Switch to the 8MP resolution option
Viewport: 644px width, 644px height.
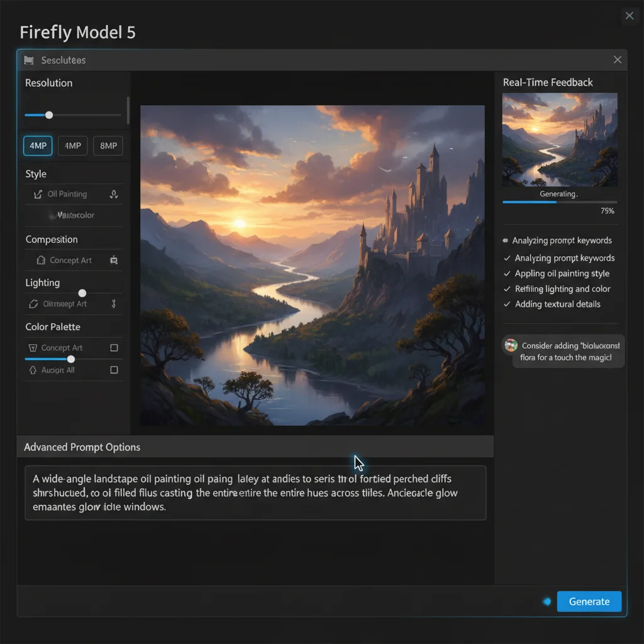pyautogui.click(x=108, y=145)
